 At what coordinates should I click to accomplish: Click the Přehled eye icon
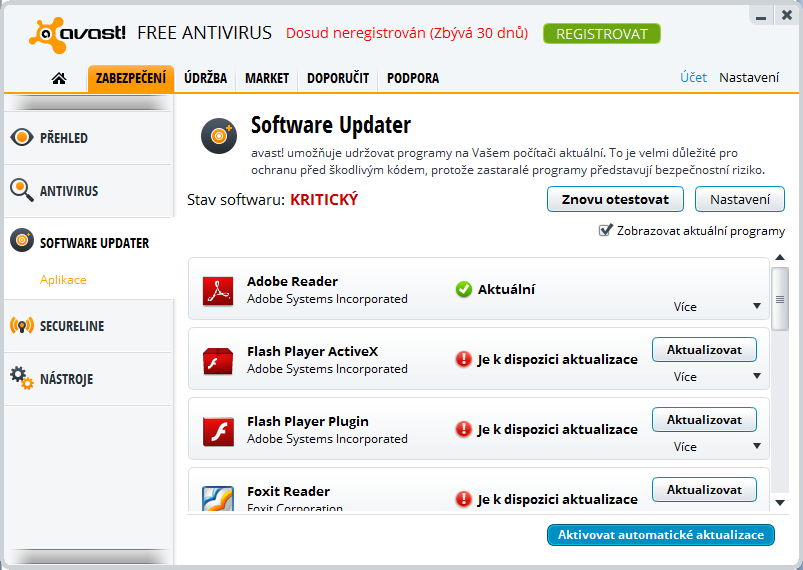[22, 137]
